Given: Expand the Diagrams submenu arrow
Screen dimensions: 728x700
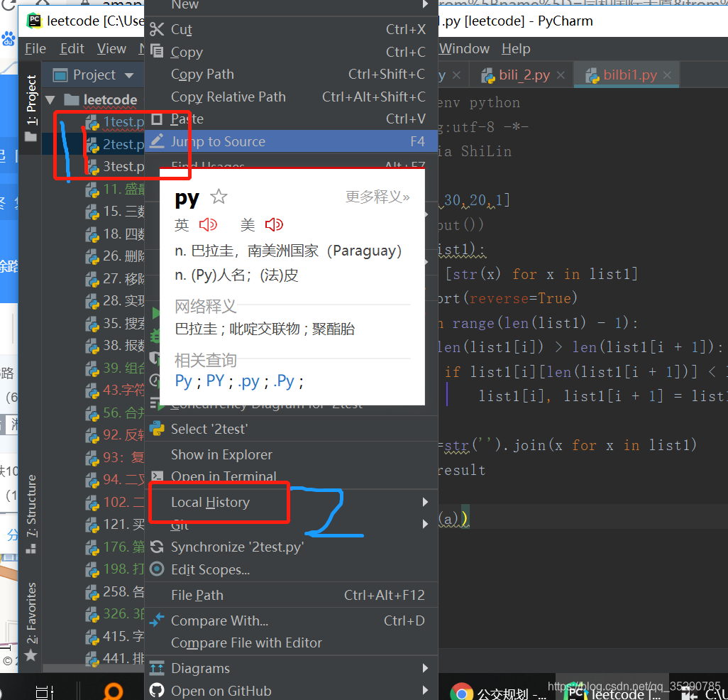Looking at the screenshot, I should (x=425, y=668).
